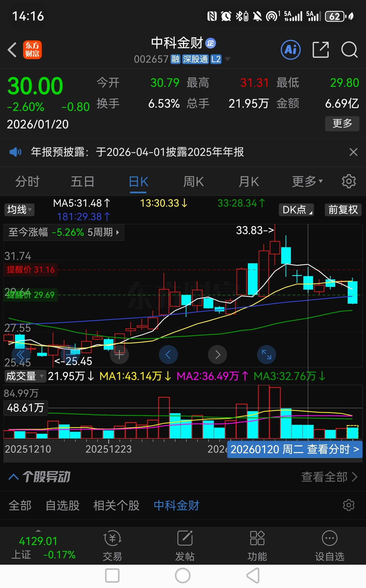
Task: Toggle the DK点 option
Action: [296, 210]
